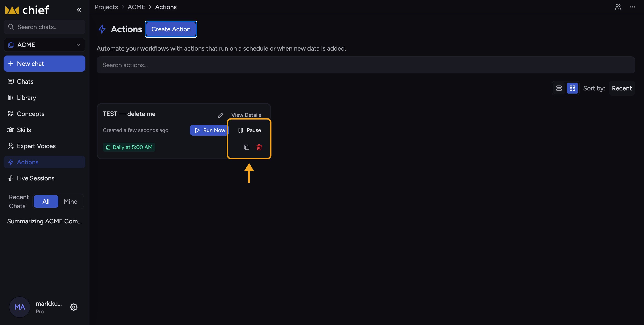The height and width of the screenshot is (325, 644).
Task: Focus the Search chats field
Action: pyautogui.click(x=44, y=27)
